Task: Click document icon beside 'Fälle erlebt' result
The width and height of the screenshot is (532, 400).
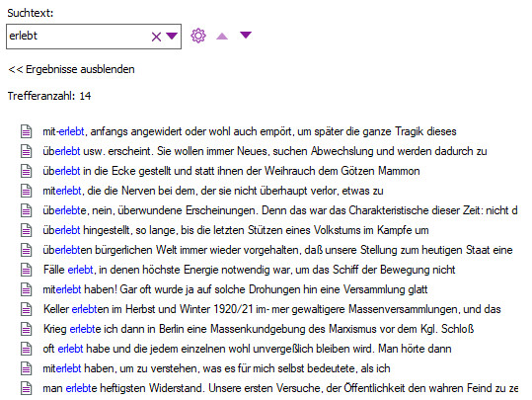Action: tap(27, 270)
